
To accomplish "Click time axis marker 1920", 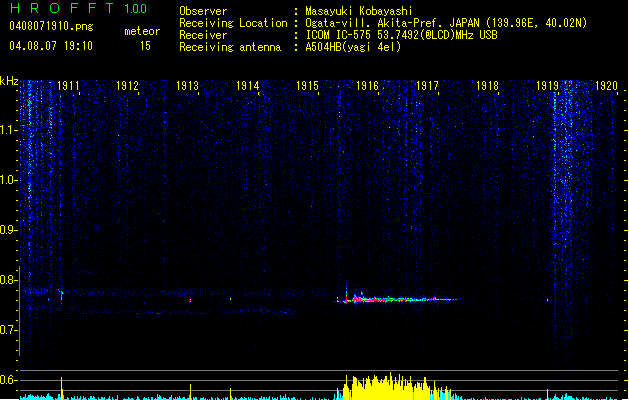I will pos(606,86).
